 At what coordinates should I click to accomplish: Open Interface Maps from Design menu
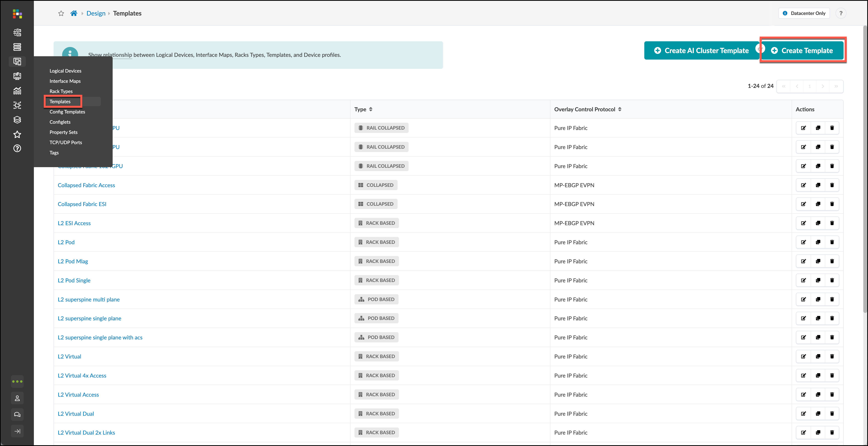point(65,81)
